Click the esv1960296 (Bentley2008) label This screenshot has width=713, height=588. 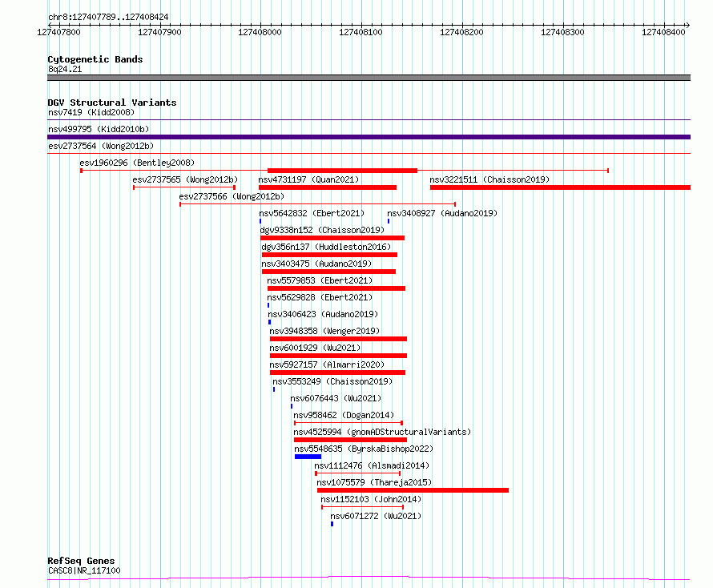coord(137,163)
